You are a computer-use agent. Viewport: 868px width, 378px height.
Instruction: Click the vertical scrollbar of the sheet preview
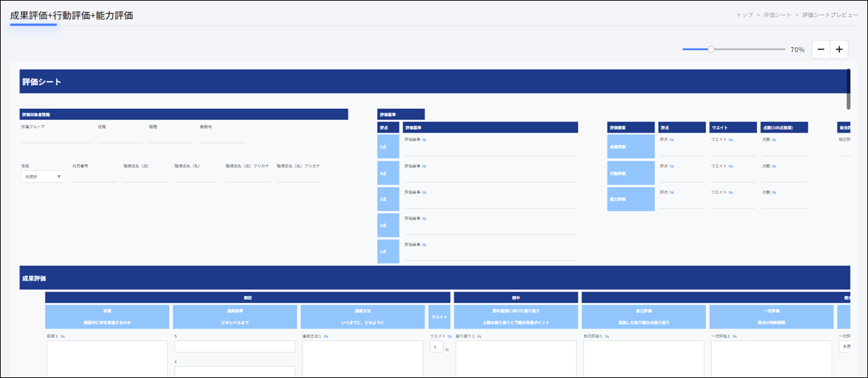tap(848, 89)
